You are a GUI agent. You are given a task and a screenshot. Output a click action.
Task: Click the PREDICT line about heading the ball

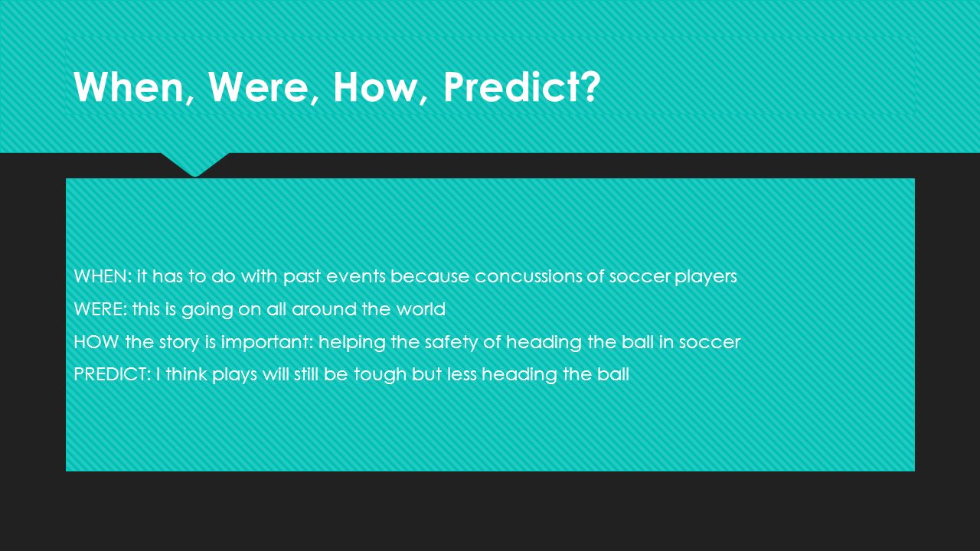351,375
